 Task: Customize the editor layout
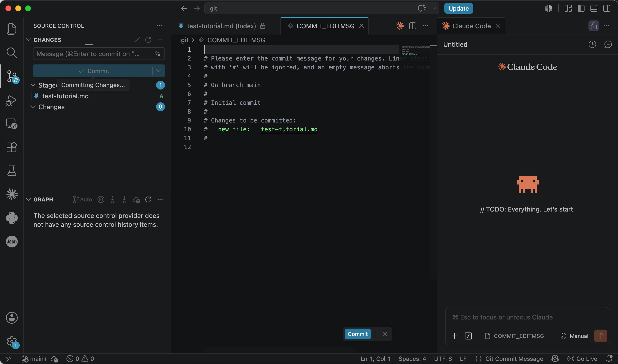click(568, 9)
